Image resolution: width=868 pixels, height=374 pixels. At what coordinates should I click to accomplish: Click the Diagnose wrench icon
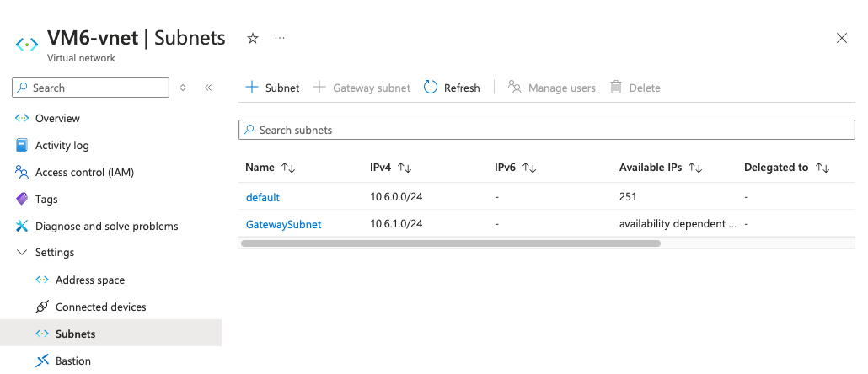[x=22, y=226]
